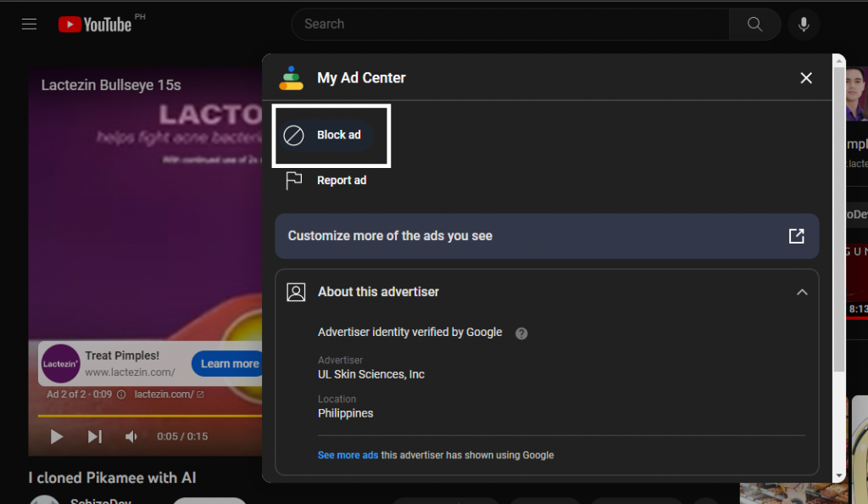
Task: Seek on the yellow ad progress bar
Action: pos(149,416)
